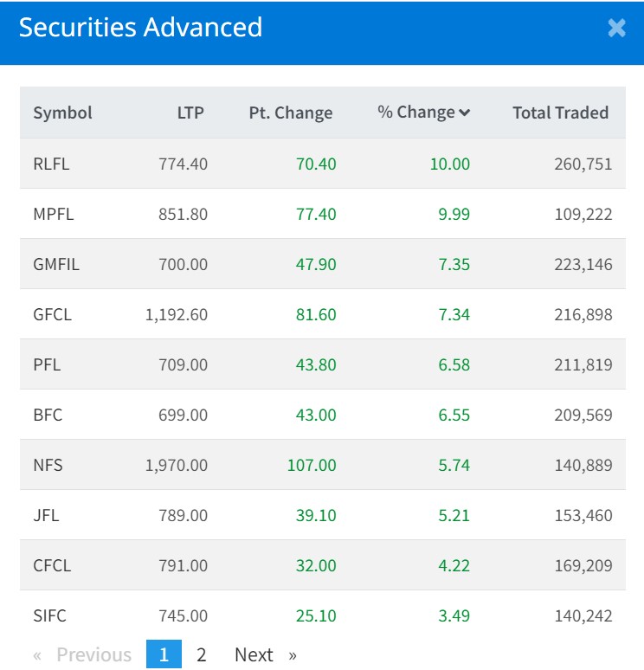Select the current page 1 button

point(164,654)
